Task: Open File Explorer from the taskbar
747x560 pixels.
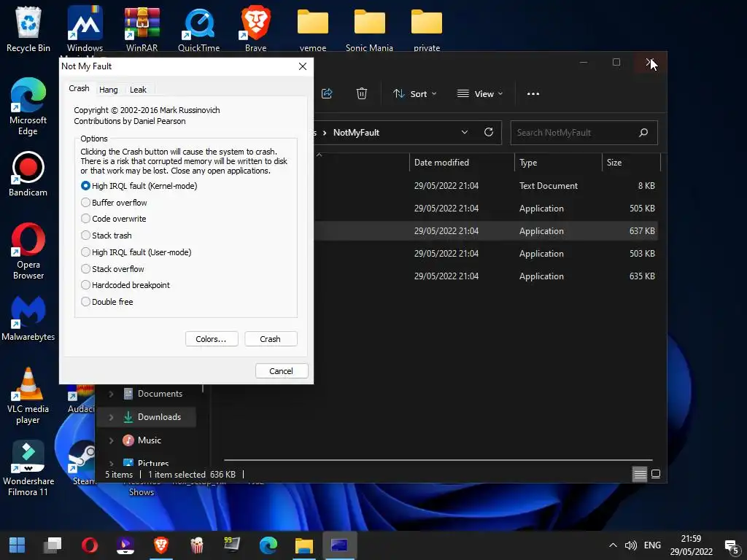Action: coord(304,545)
